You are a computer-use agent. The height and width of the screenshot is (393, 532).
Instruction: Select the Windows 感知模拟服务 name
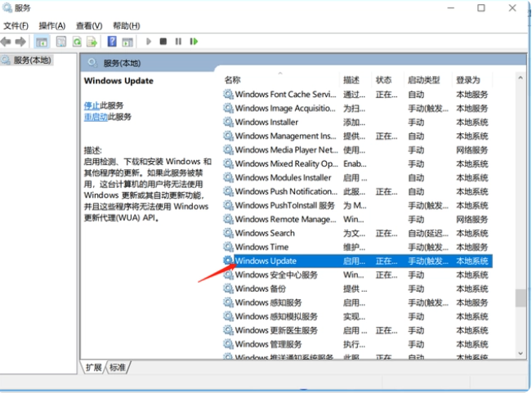click(x=276, y=316)
